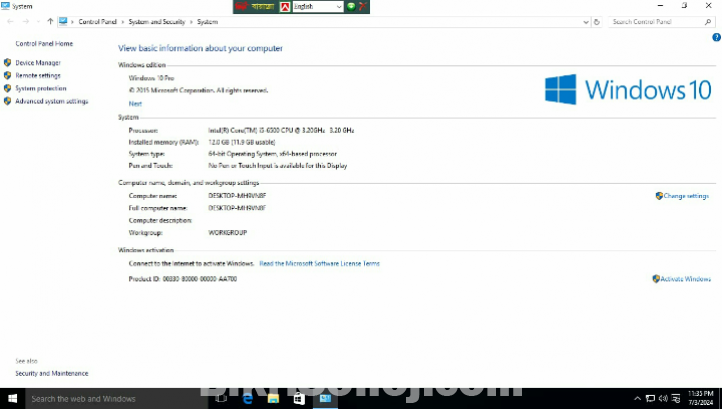Screen dimensions: 722x409
Task: Open Help with the question mark icon
Action: click(716, 37)
